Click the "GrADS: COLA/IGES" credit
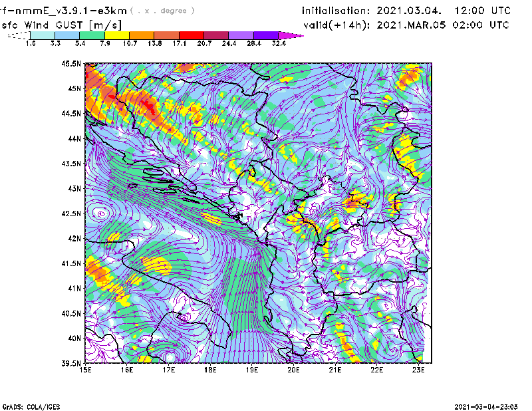The image size is (532, 411). pyautogui.click(x=31, y=407)
